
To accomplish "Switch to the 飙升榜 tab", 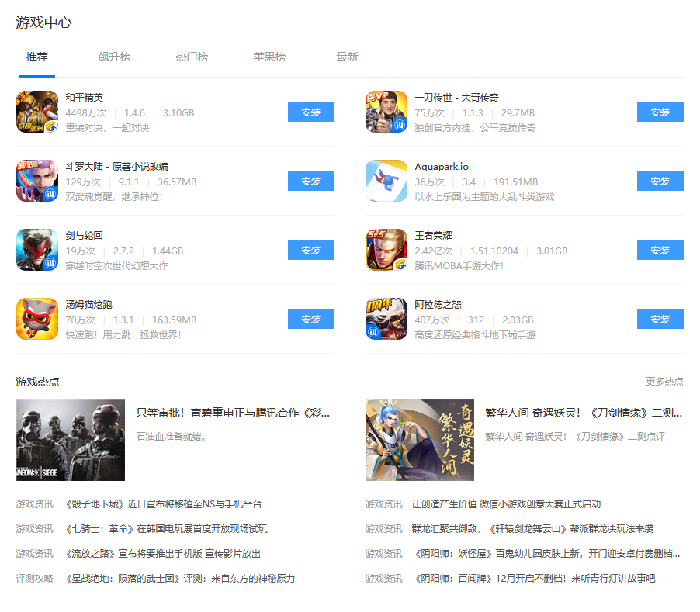I will click(114, 57).
